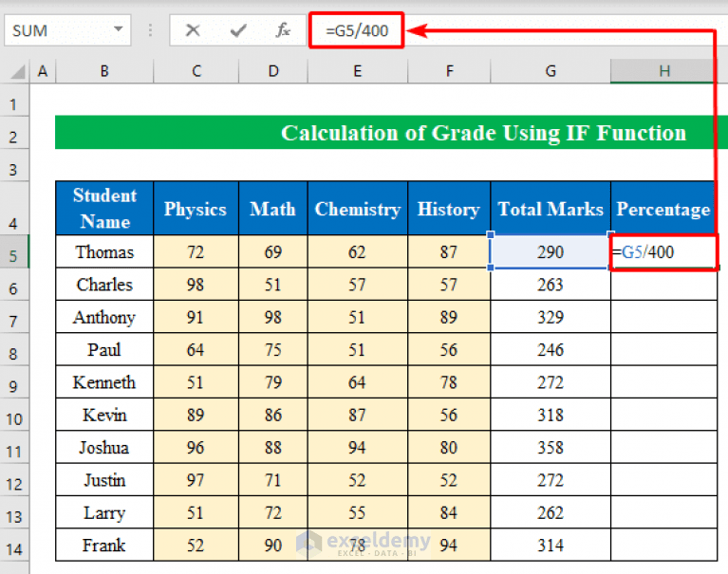Click the Select All corner triangle

[16, 71]
